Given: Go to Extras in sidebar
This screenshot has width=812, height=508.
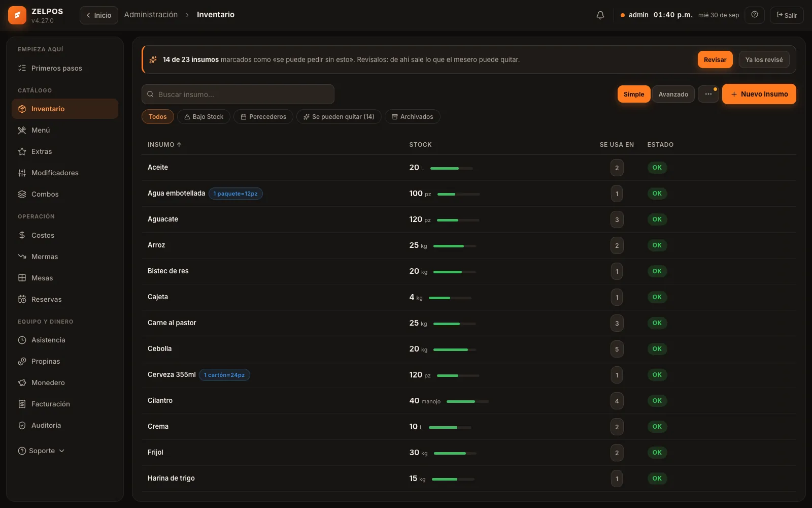Looking at the screenshot, I should 65,151.
